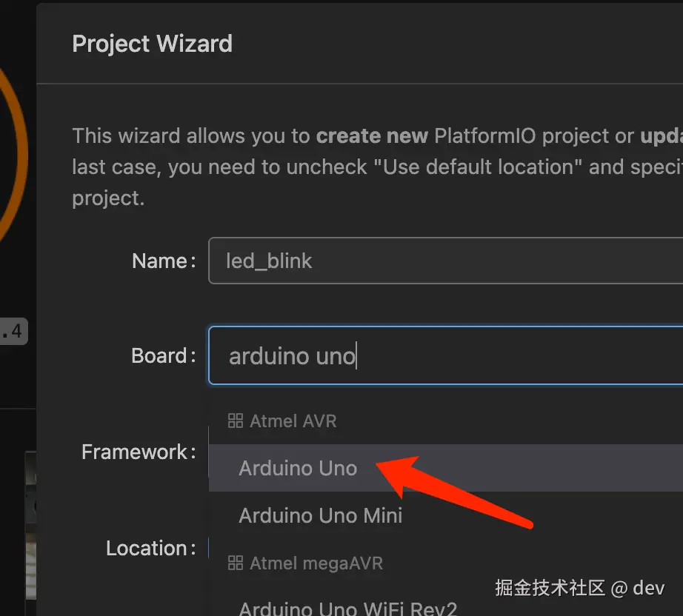Click the Atmel megaAVR group header
Image resolution: width=683 pixels, height=616 pixels.
tap(316, 563)
